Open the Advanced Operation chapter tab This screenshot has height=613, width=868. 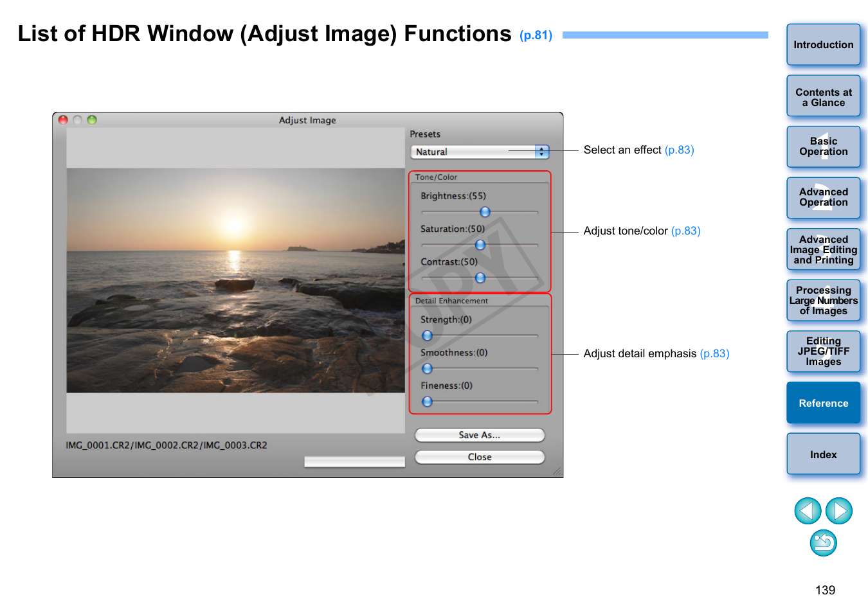(824, 197)
